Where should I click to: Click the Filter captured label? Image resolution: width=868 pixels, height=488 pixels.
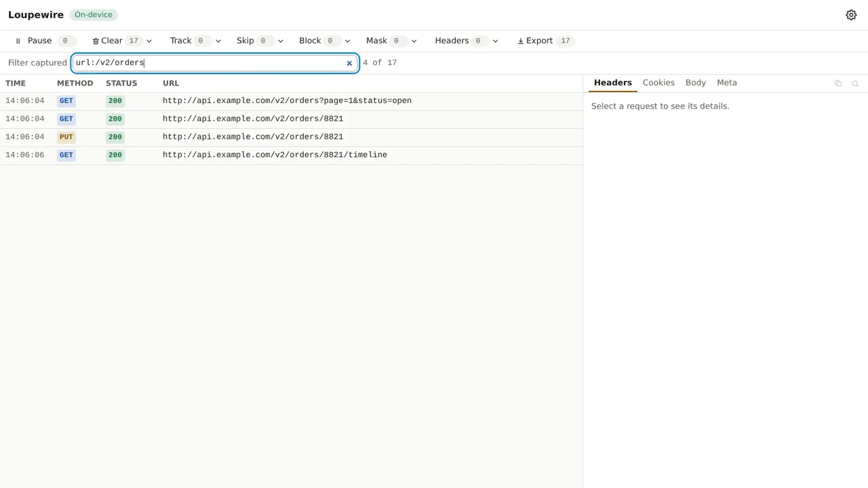37,63
